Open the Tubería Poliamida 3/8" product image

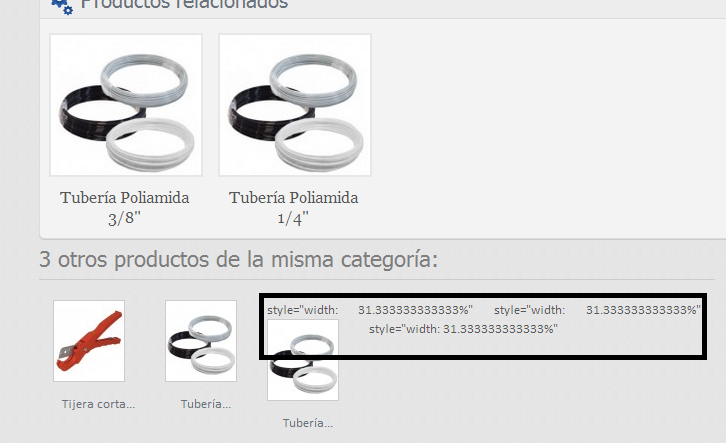pyautogui.click(x=126, y=105)
